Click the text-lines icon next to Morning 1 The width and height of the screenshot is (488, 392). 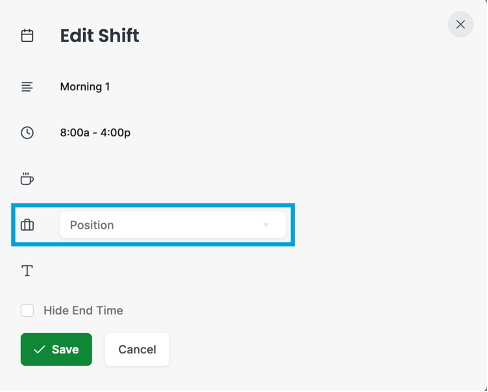click(x=27, y=87)
